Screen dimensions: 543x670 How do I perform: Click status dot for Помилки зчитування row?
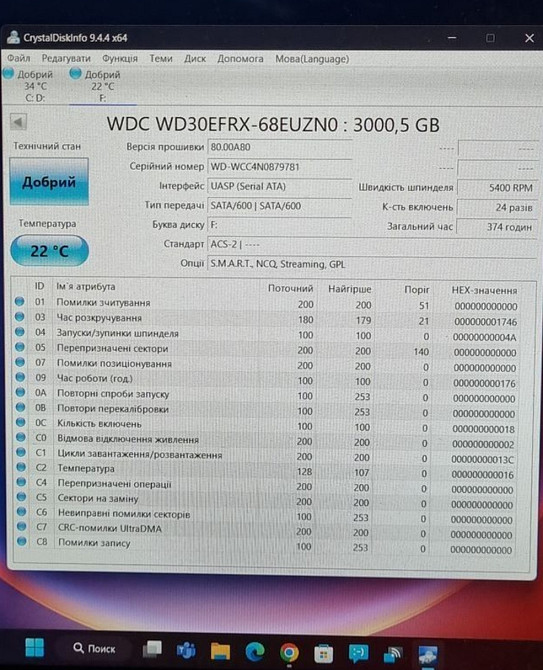click(19, 301)
